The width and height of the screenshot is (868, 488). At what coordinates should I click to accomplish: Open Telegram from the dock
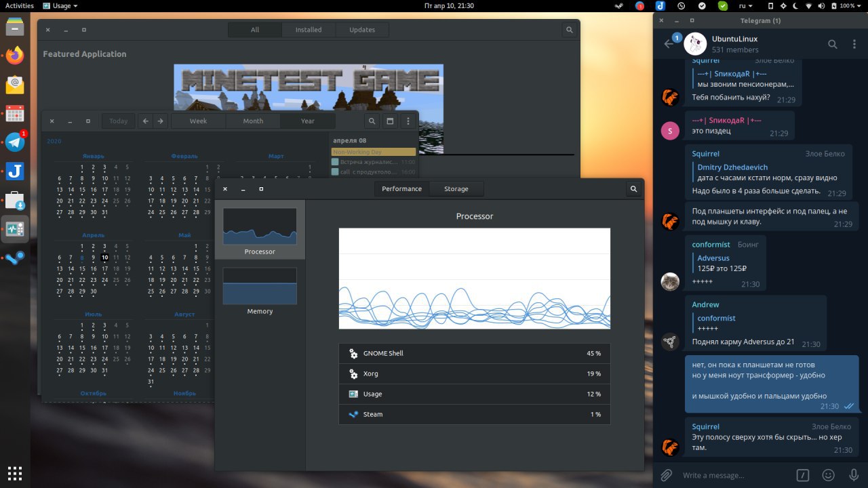[x=15, y=142]
